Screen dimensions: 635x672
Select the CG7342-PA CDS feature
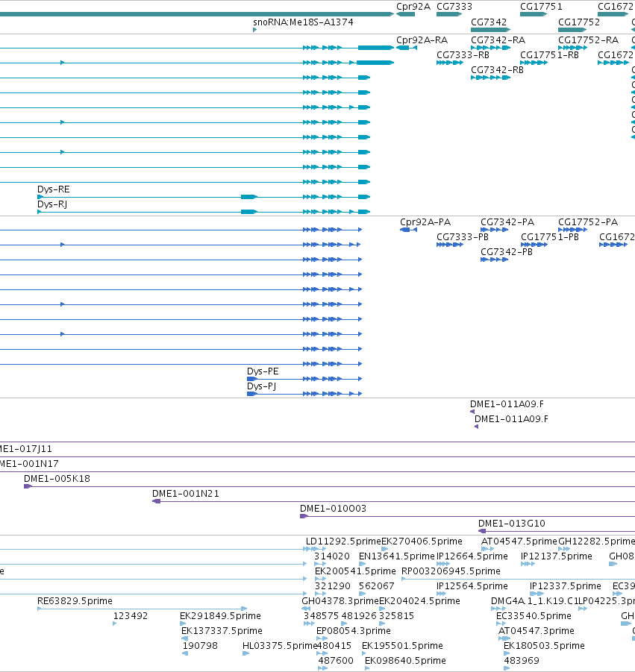pyautogui.click(x=495, y=230)
